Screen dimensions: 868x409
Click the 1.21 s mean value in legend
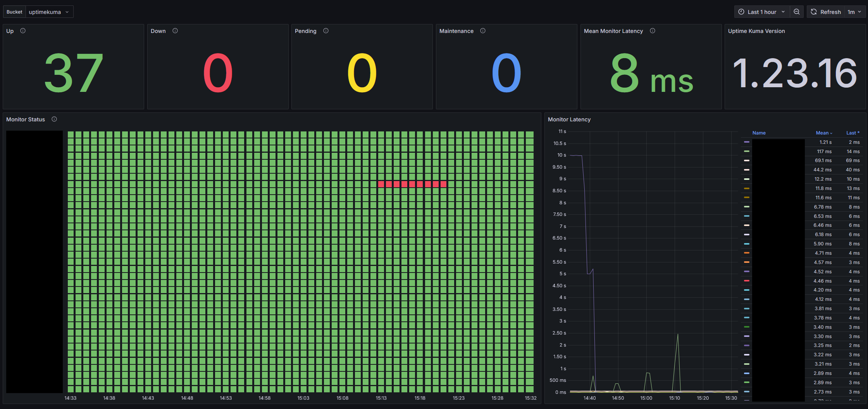pyautogui.click(x=825, y=142)
